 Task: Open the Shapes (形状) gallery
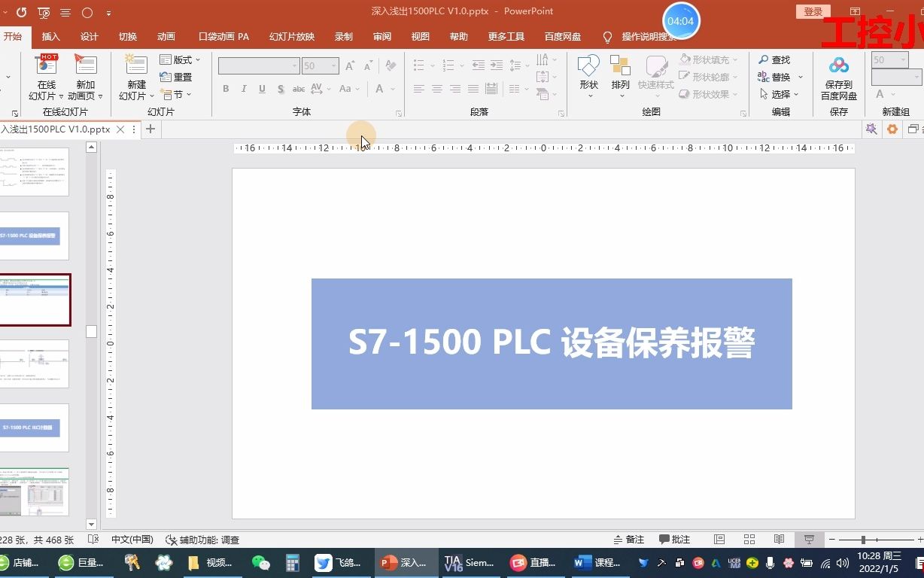[588, 71]
